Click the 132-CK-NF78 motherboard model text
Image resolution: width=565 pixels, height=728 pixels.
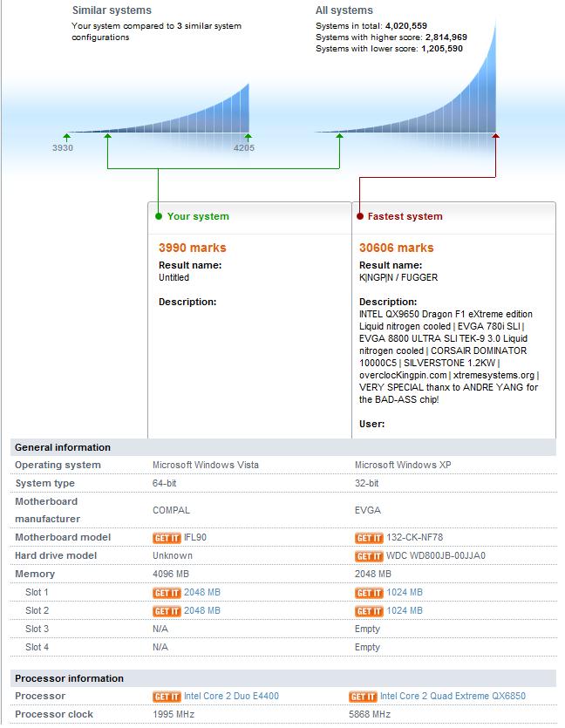click(x=414, y=538)
